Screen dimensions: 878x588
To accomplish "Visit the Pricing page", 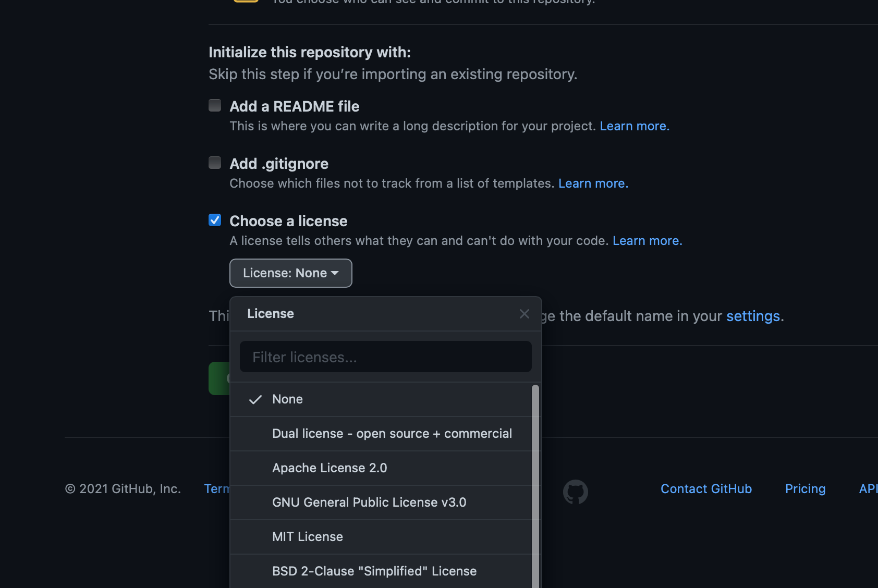I will pos(805,488).
